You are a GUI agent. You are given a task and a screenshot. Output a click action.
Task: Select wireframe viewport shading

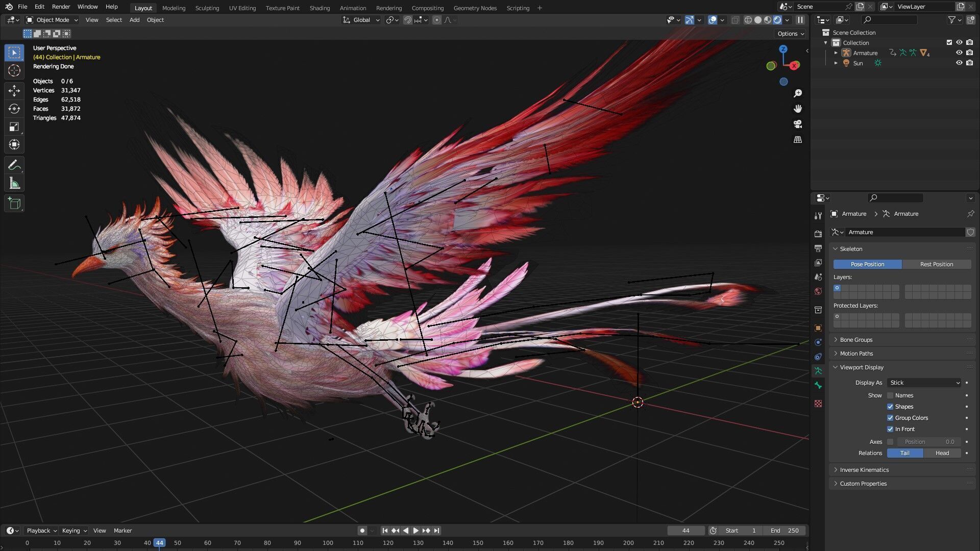[748, 20]
